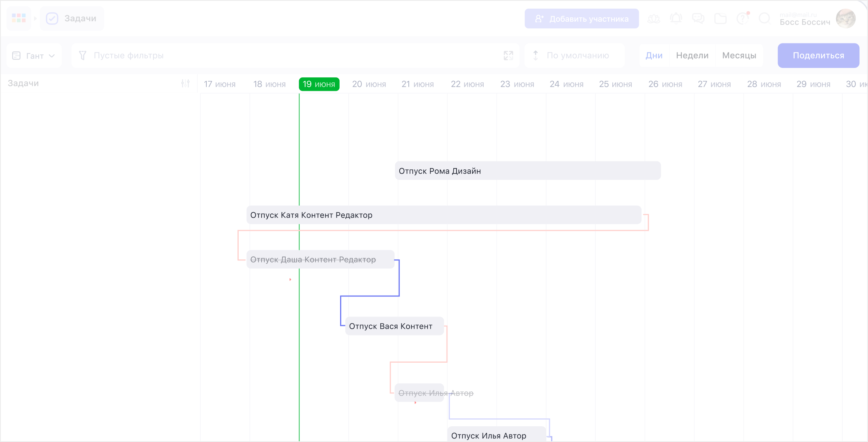Image resolution: width=868 pixels, height=442 pixels.
Task: Open the По умолчанию sorting dropdown
Action: [x=574, y=56]
